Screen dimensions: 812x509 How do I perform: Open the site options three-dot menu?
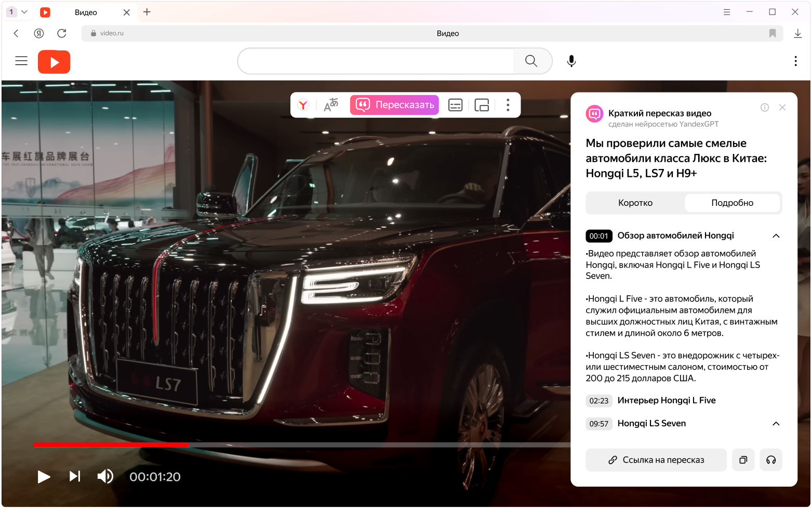795,61
